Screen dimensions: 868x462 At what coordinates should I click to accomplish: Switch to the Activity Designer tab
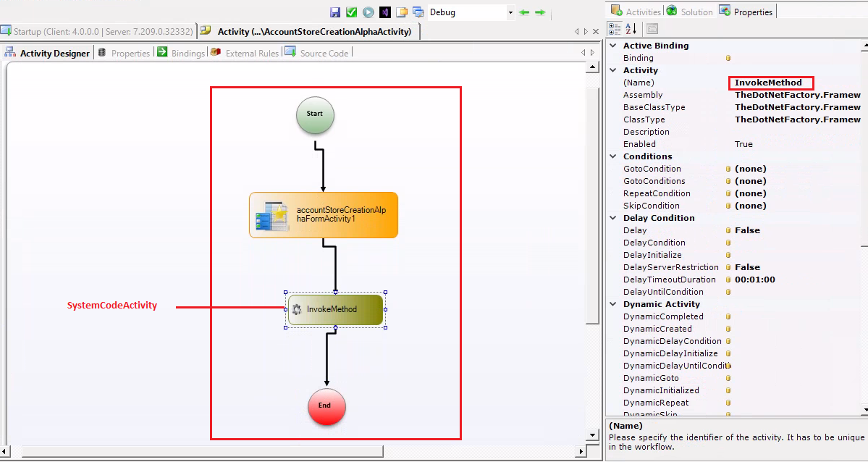47,53
